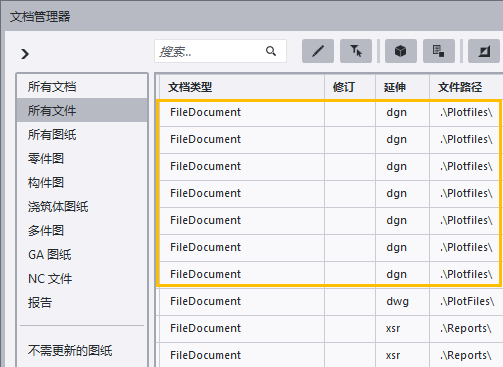Click the .\PlotFiles\ path in the dwg row

click(x=466, y=301)
